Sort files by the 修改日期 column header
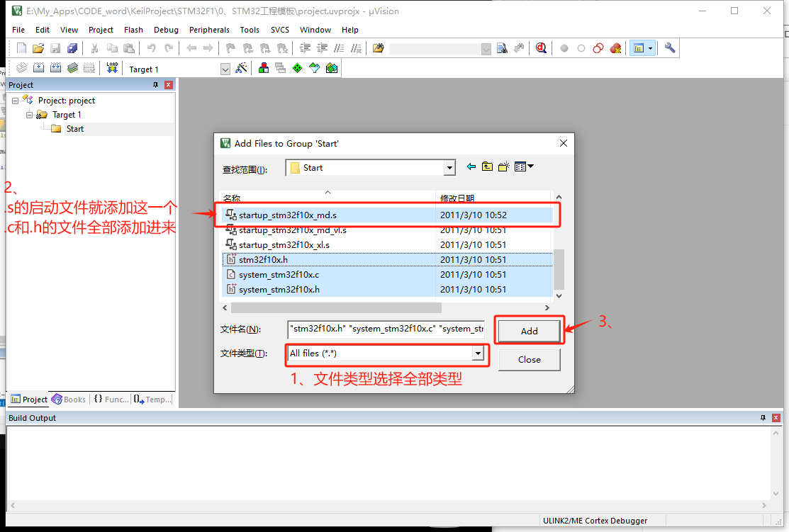Image resolution: width=789 pixels, height=532 pixels. (x=494, y=198)
